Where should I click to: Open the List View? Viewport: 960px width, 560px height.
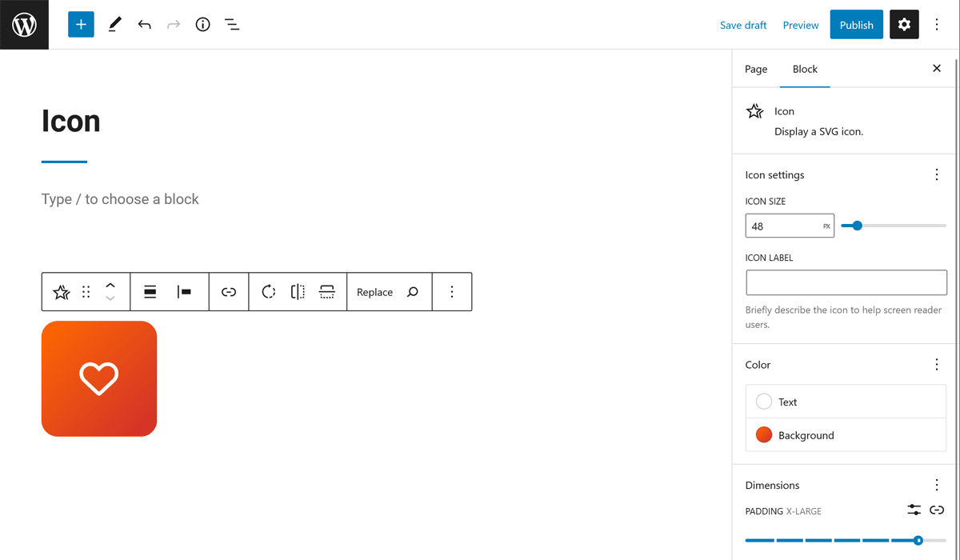[232, 25]
